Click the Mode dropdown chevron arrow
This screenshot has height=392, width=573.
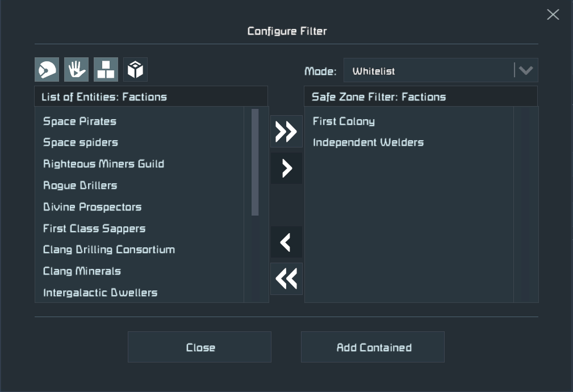pos(526,71)
